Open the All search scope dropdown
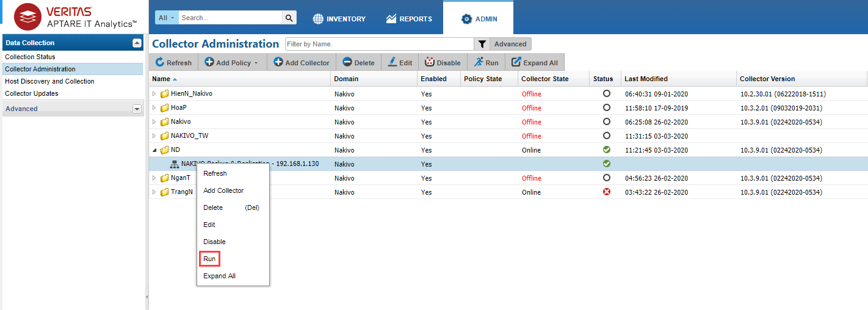Viewport: 868px width, 310px height. 166,18
